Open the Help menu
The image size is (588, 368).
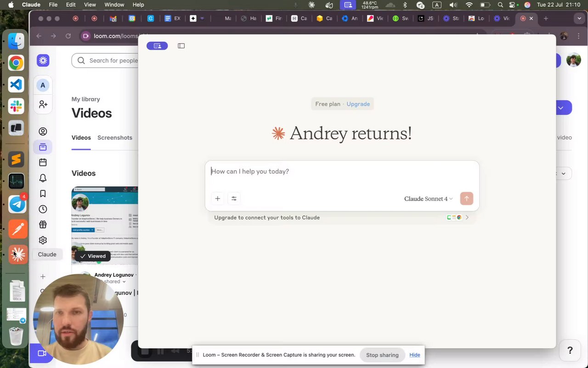(138, 5)
